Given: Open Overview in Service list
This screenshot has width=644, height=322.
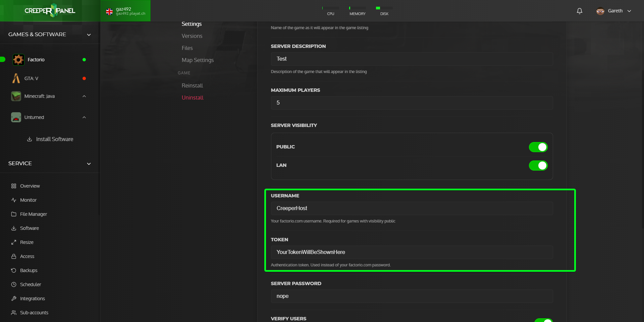Looking at the screenshot, I should (30, 186).
